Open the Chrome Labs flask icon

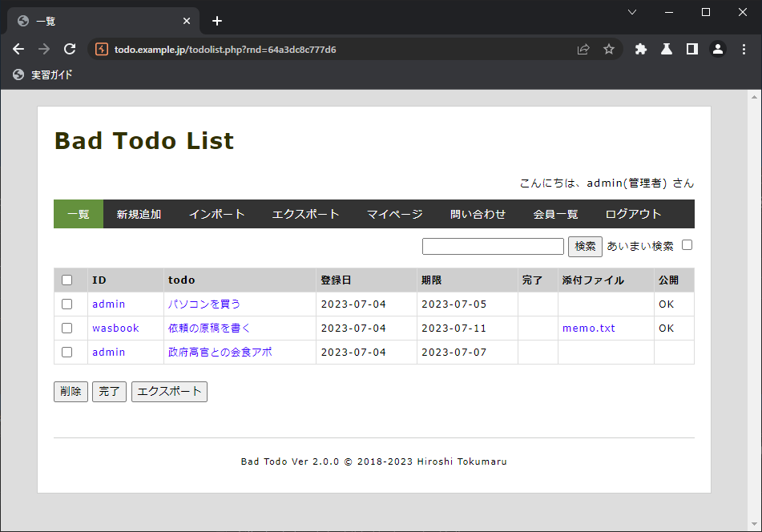click(667, 49)
